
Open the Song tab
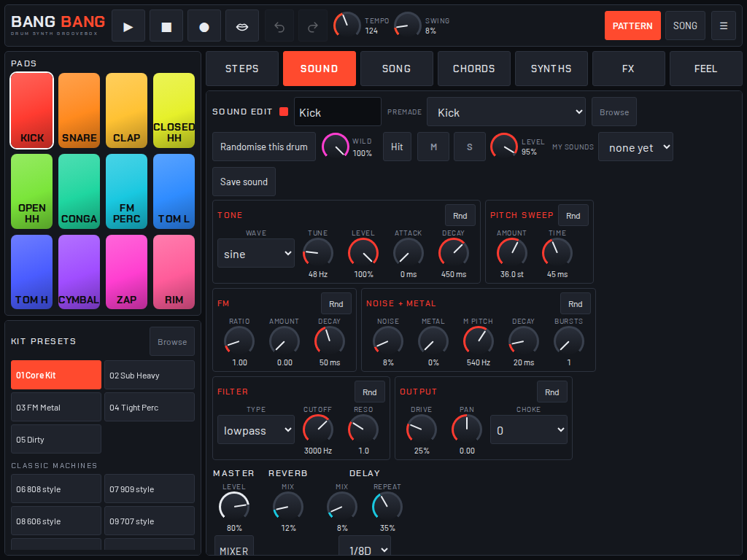tap(396, 69)
